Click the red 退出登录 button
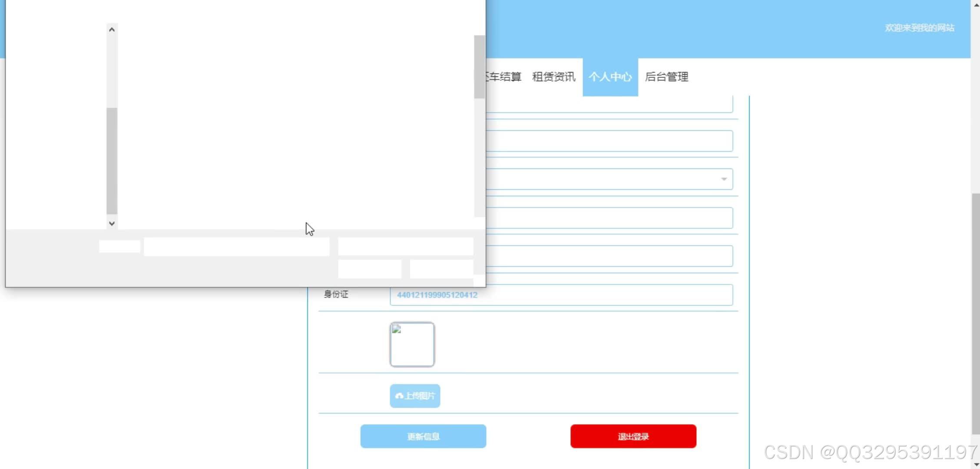Viewport: 980px width, 469px height. [633, 436]
